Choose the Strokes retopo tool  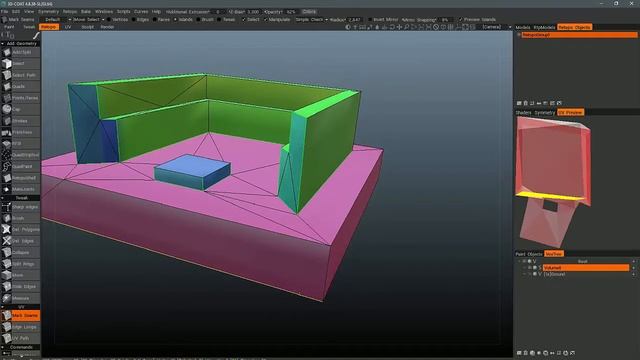point(20,121)
